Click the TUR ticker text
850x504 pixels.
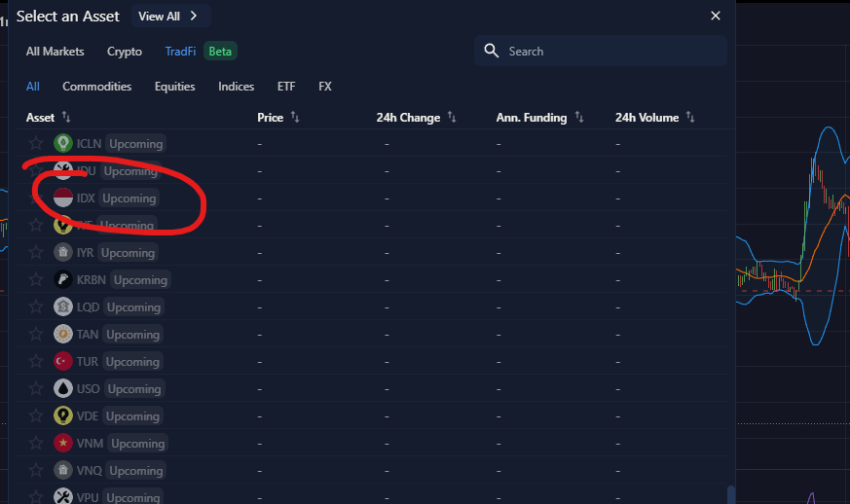(88, 362)
